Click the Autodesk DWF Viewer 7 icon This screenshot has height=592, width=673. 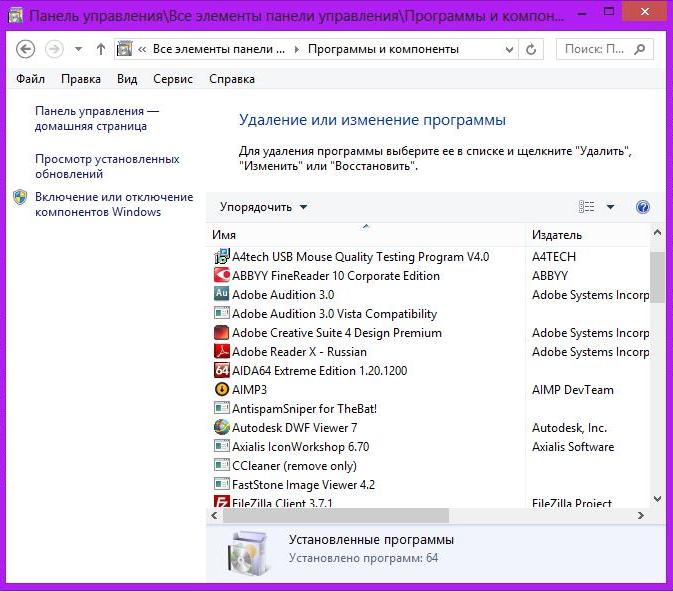pyautogui.click(x=222, y=428)
